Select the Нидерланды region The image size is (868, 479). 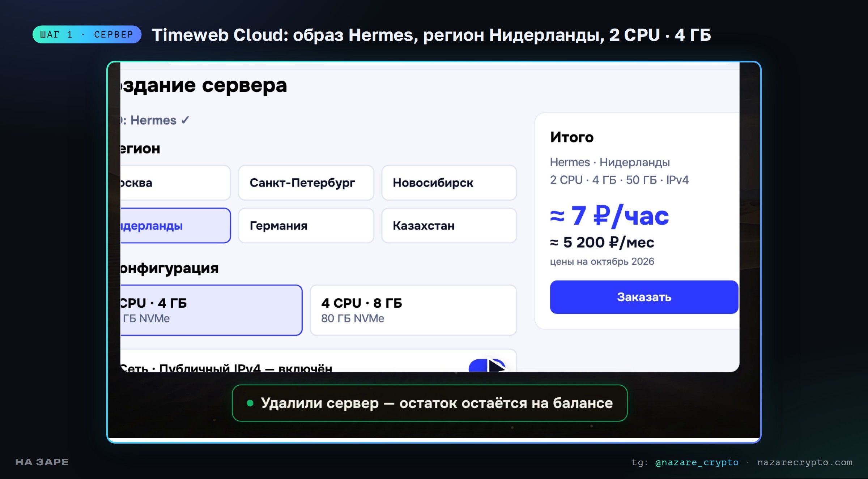[x=175, y=226]
